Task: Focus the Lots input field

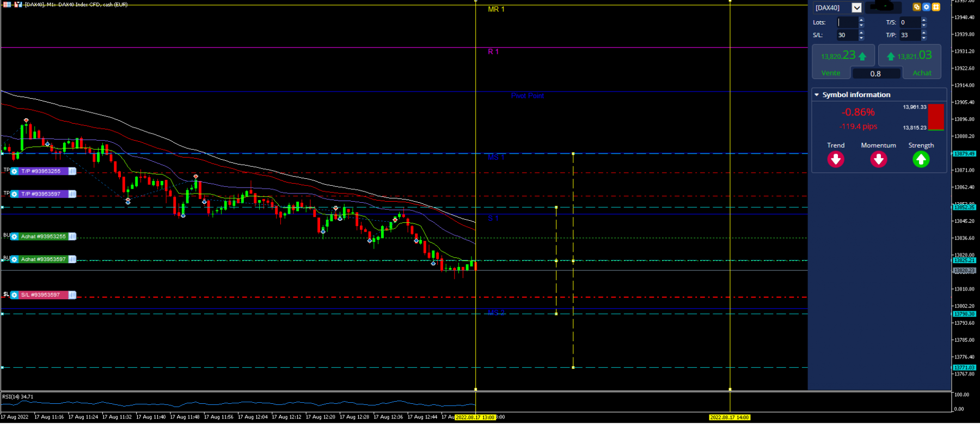Action: pyautogui.click(x=848, y=22)
